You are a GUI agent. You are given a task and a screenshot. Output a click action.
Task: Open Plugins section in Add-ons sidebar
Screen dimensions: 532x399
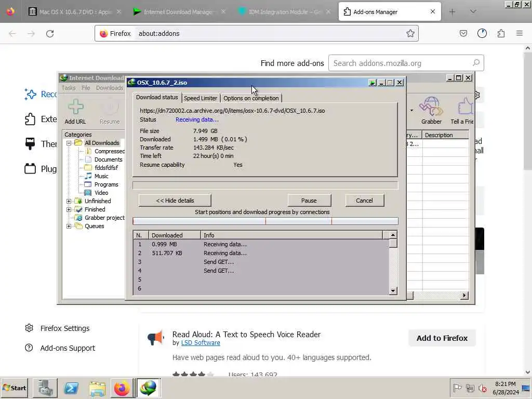point(41,169)
